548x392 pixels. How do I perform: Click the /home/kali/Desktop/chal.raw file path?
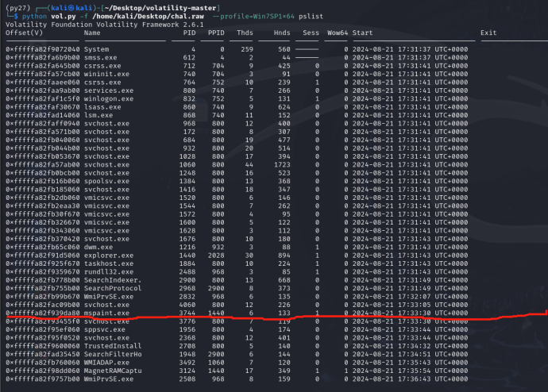pos(157,15)
